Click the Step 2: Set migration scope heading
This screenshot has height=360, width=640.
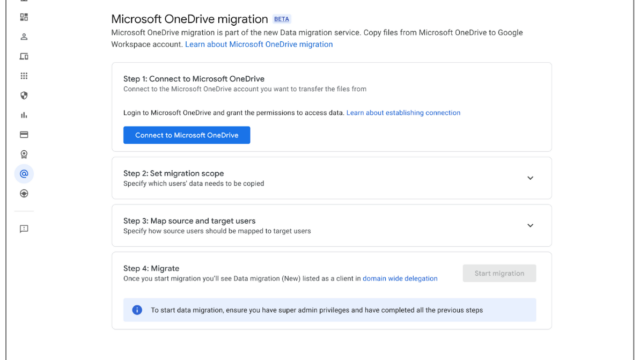coord(173,173)
